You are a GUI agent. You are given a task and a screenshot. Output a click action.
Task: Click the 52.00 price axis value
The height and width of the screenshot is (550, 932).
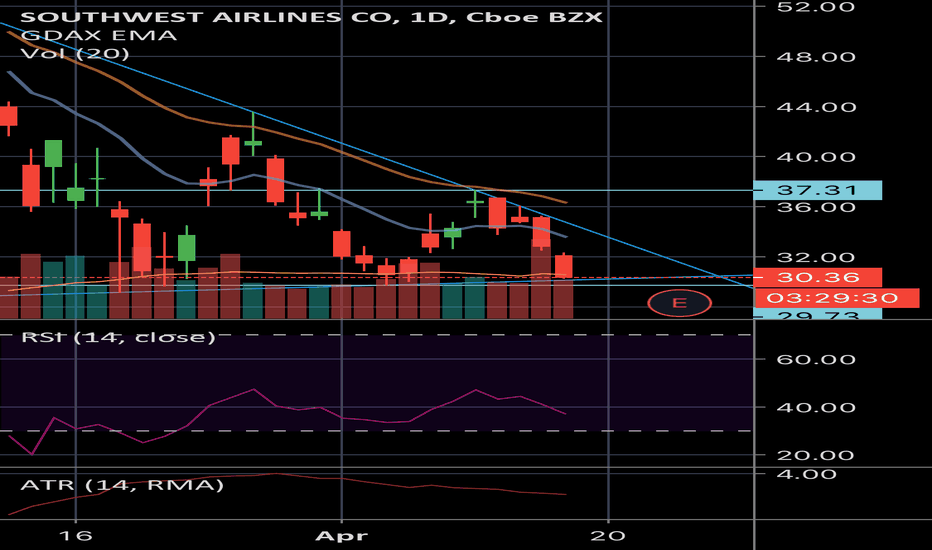(816, 7)
